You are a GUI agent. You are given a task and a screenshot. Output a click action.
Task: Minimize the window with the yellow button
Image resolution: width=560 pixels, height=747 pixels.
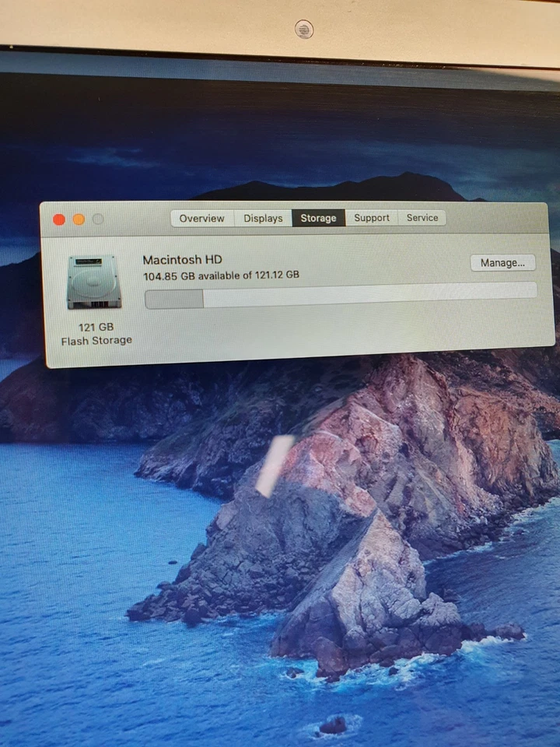tap(79, 219)
